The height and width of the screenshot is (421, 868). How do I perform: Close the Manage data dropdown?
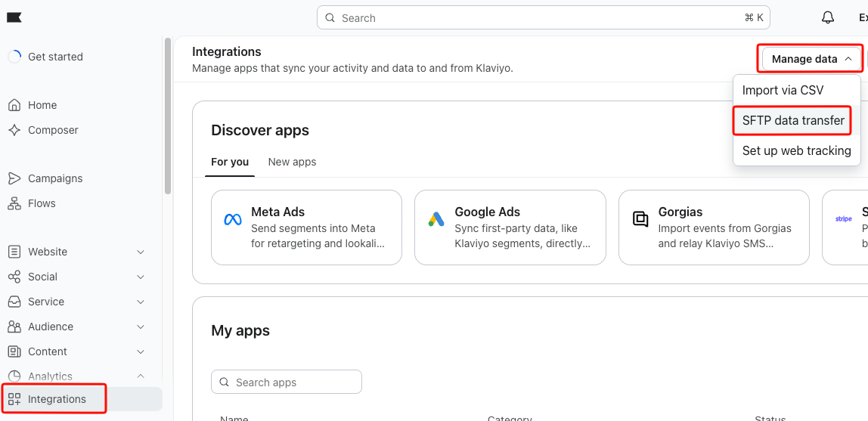(811, 59)
